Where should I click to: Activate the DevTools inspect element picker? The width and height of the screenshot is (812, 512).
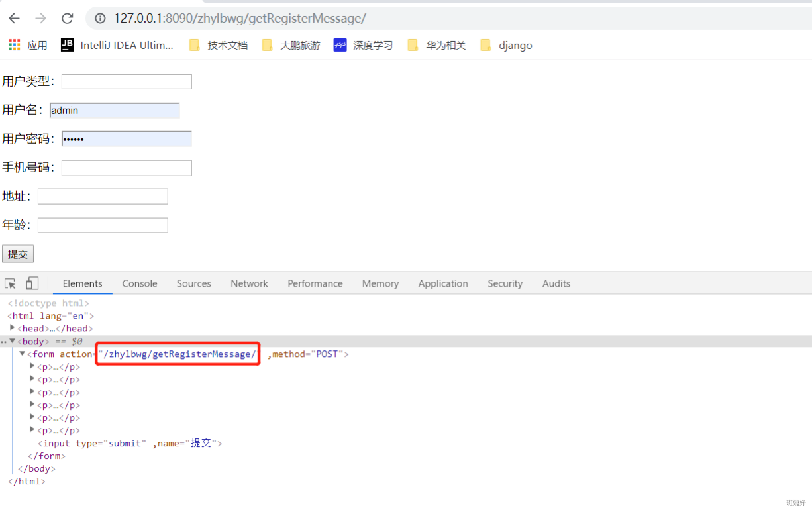pos(11,283)
